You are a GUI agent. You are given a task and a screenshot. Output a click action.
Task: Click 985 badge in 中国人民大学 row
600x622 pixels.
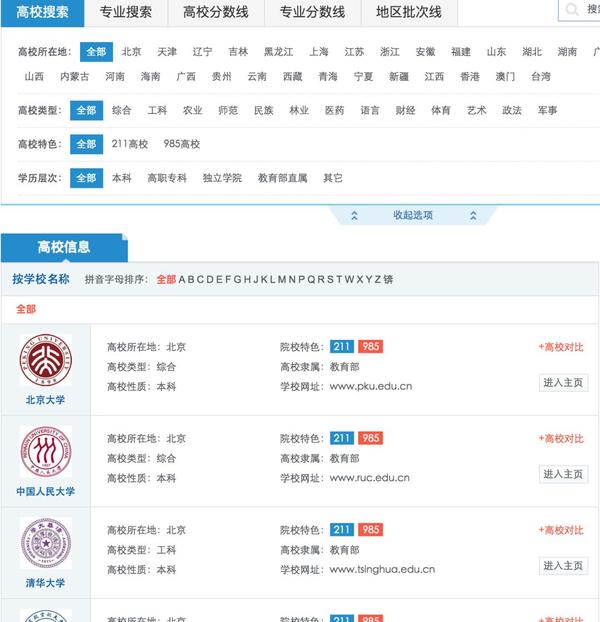(371, 438)
